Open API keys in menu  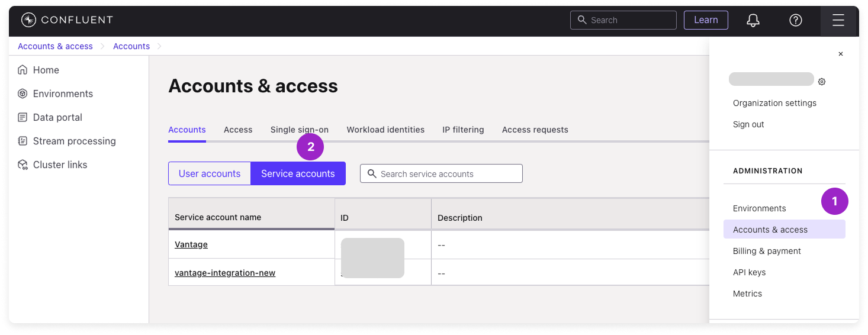[750, 272]
